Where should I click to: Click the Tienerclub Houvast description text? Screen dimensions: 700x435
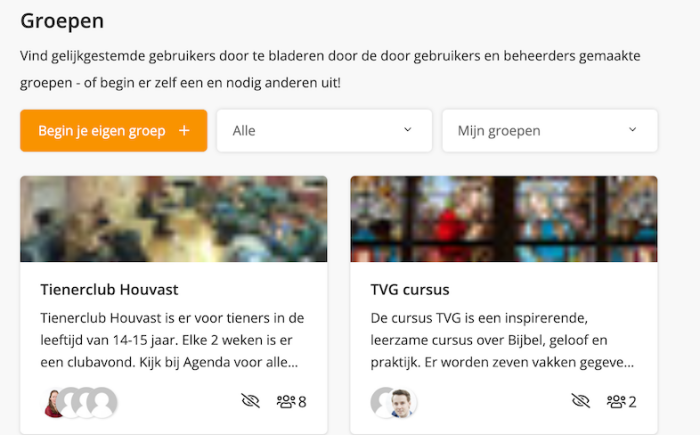coord(172,340)
